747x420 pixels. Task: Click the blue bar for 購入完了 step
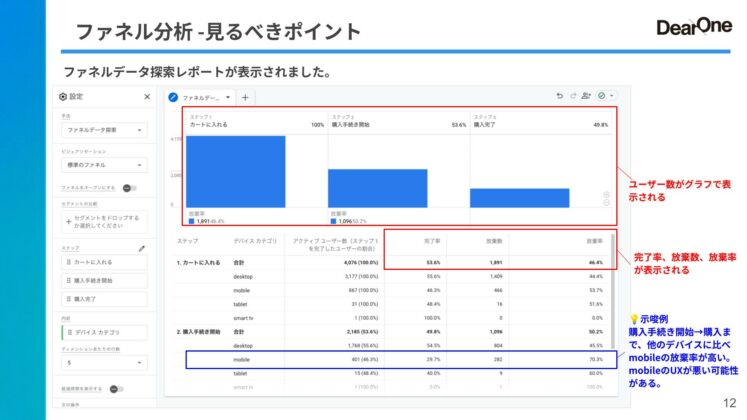(520, 198)
